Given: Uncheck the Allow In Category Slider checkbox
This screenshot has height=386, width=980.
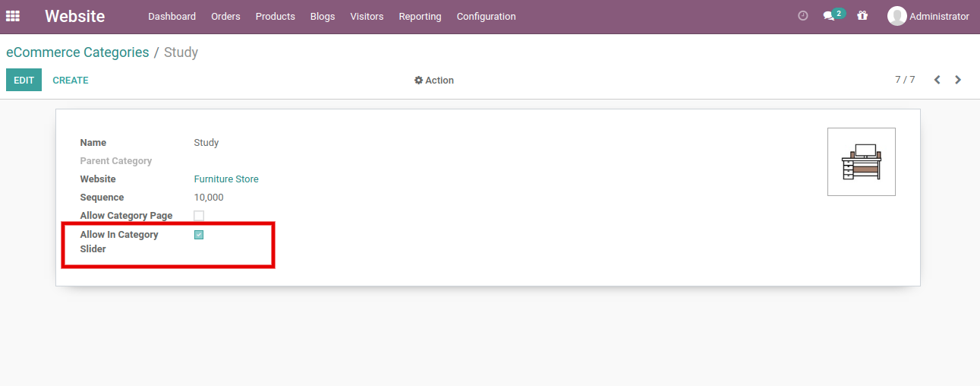Looking at the screenshot, I should (x=199, y=235).
